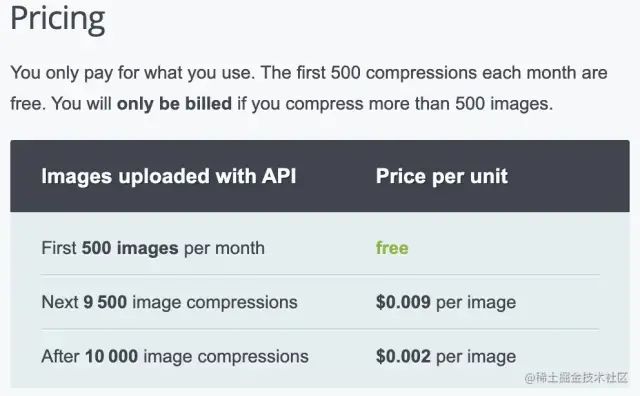Click the '9 500' bold number
This screenshot has width=640, height=396.
click(105, 303)
